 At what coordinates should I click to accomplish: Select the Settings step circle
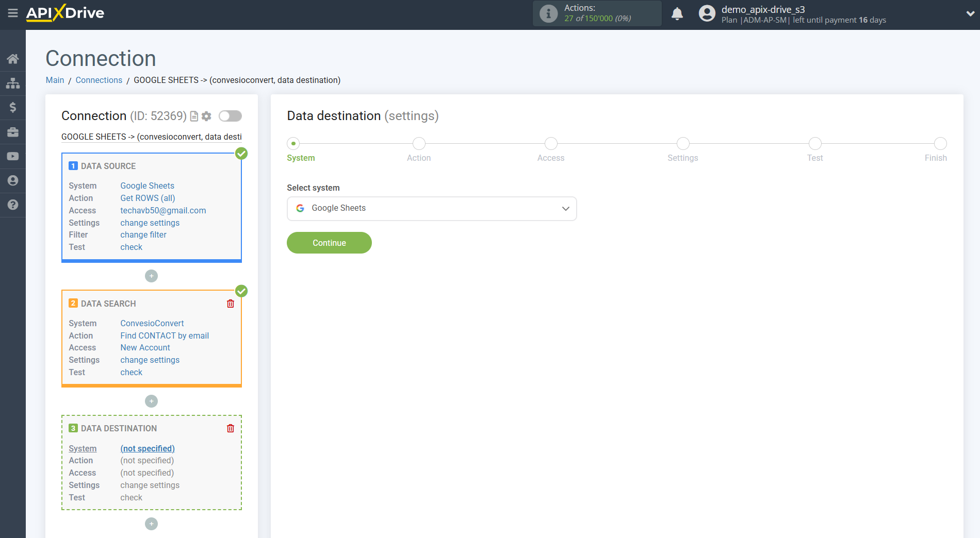point(683,144)
